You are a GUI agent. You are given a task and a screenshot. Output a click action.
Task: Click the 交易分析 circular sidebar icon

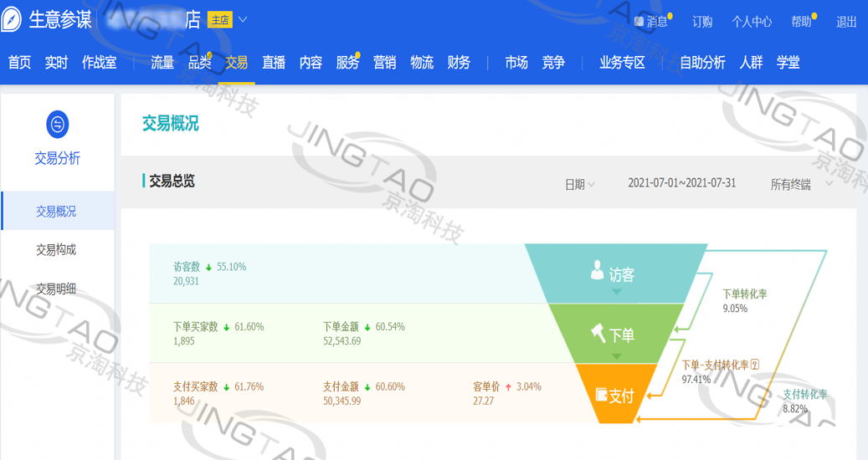point(57,125)
